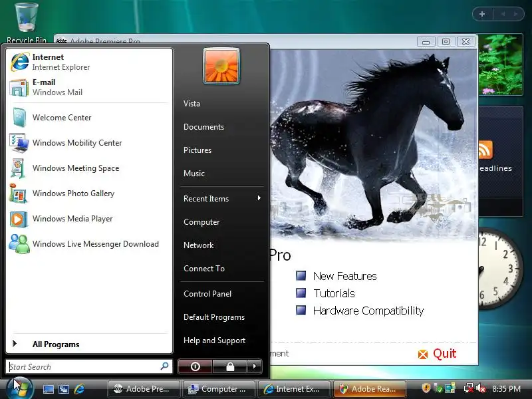The width and height of the screenshot is (532, 399).
Task: Click Quit in Premiere Pro installer
Action: 437,354
